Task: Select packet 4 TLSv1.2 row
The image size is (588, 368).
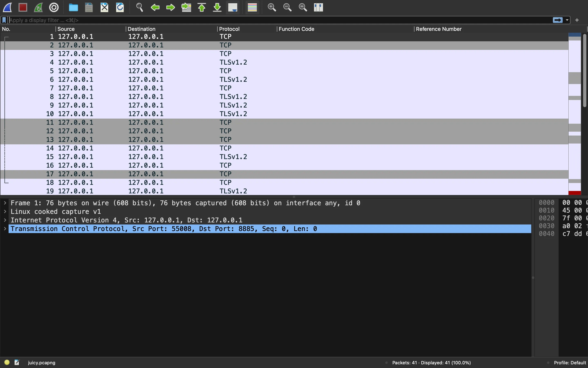Action: tap(284, 63)
